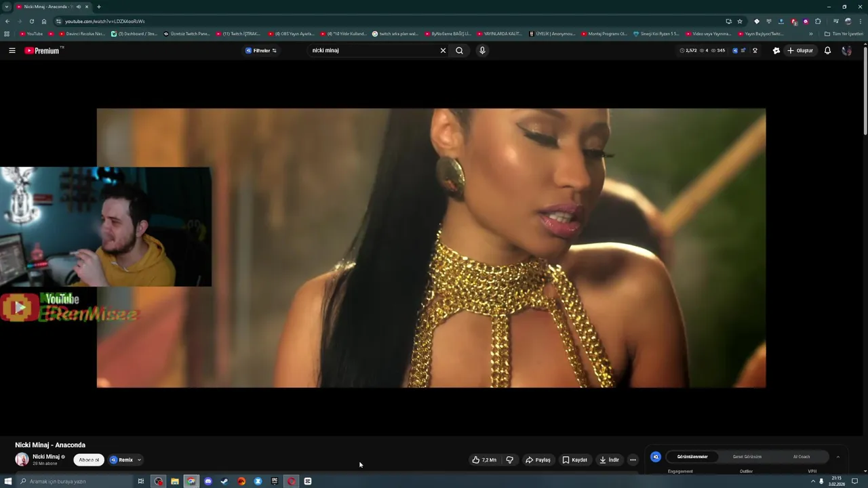Like the video with 7,2 Mn thumbs up

click(x=484, y=460)
